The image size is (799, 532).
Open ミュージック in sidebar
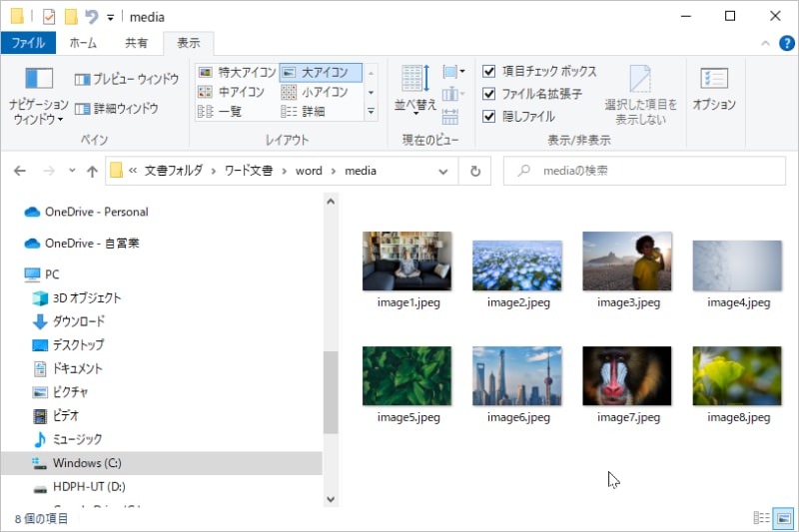[67, 439]
